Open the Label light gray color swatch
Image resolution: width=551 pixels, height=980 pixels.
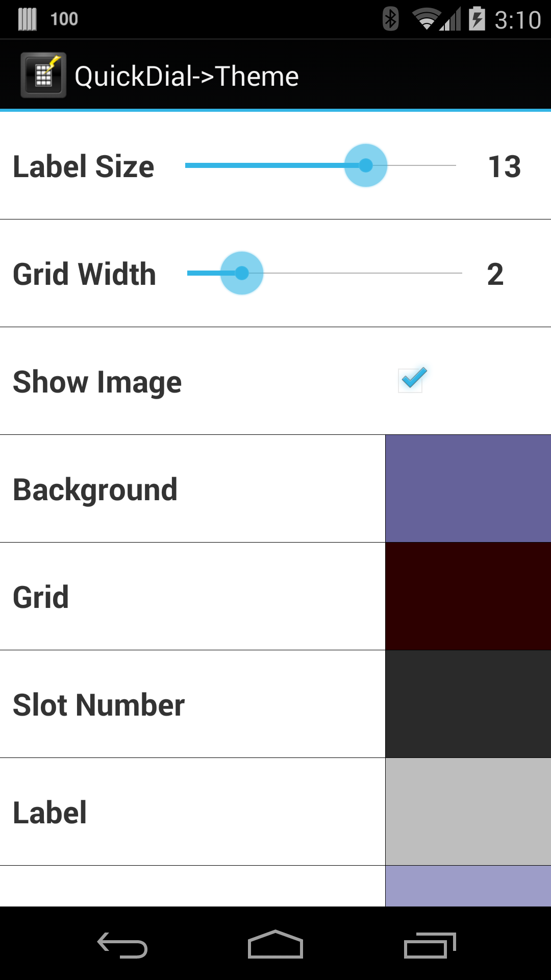pos(468,812)
